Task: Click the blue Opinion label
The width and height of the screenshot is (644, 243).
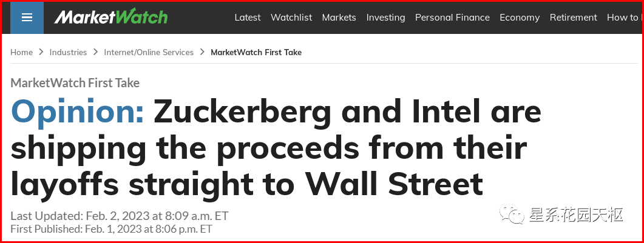Action: click(x=78, y=113)
